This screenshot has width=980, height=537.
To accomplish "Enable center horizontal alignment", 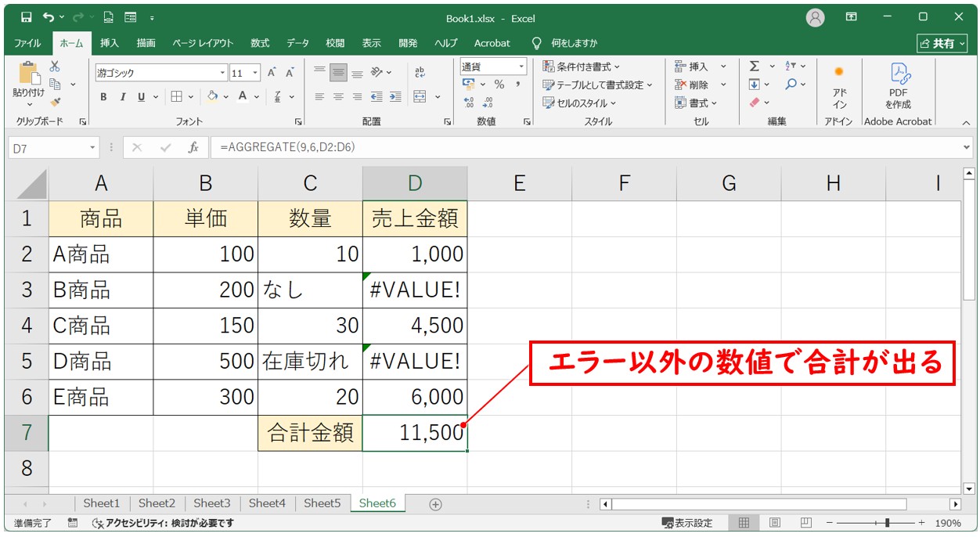I will pyautogui.click(x=338, y=97).
